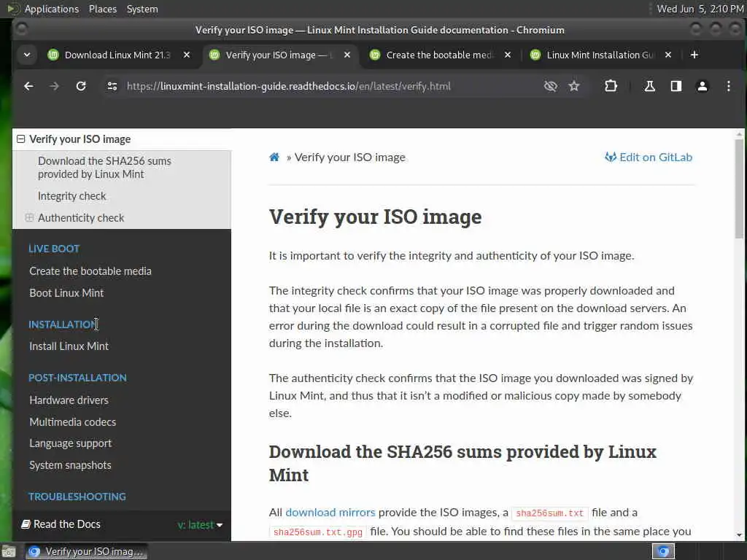Viewport: 747px width, 560px height.
Task: Go to Authenticity check sidebar entry
Action: [x=81, y=217]
